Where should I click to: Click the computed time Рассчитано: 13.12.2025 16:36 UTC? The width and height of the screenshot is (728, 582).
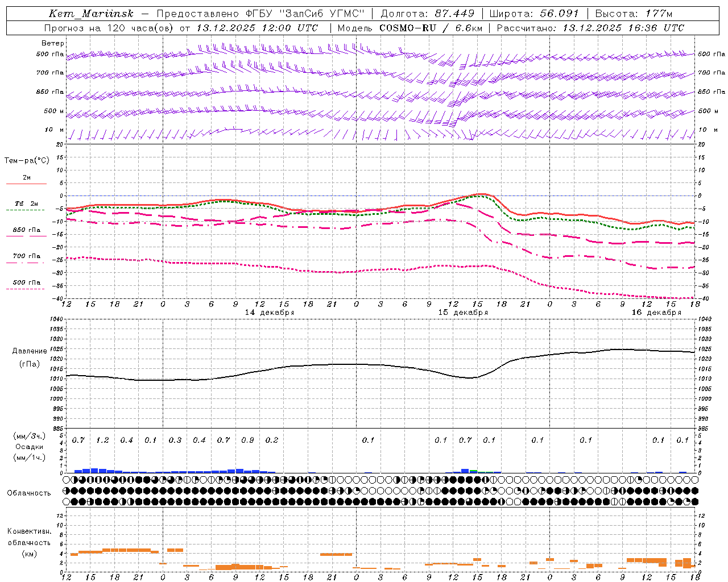click(591, 28)
